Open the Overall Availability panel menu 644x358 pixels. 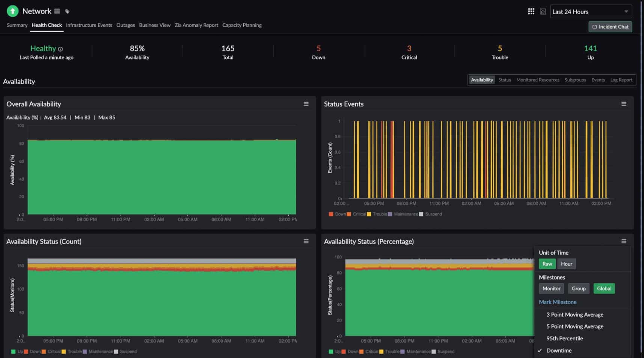306,104
